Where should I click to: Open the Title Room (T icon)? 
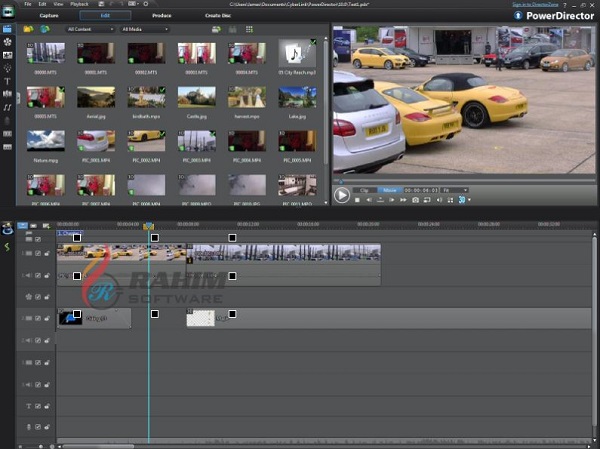click(8, 80)
